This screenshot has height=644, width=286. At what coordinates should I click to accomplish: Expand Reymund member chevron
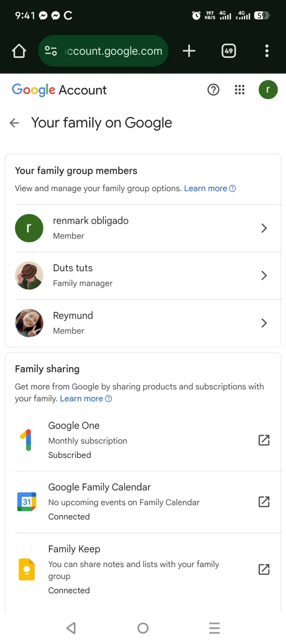[x=264, y=323]
